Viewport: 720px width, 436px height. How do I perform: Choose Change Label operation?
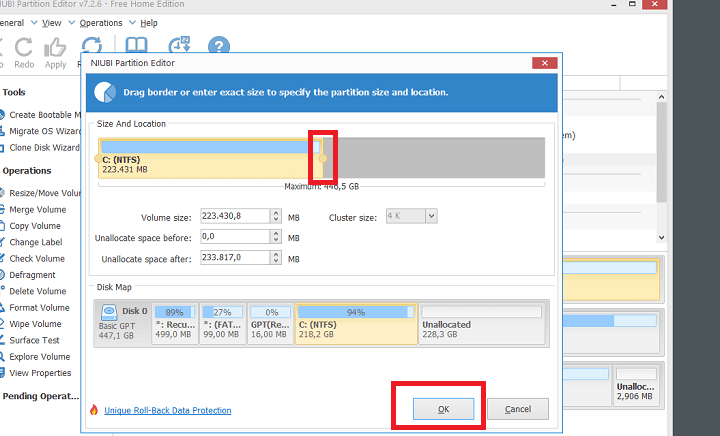36,242
